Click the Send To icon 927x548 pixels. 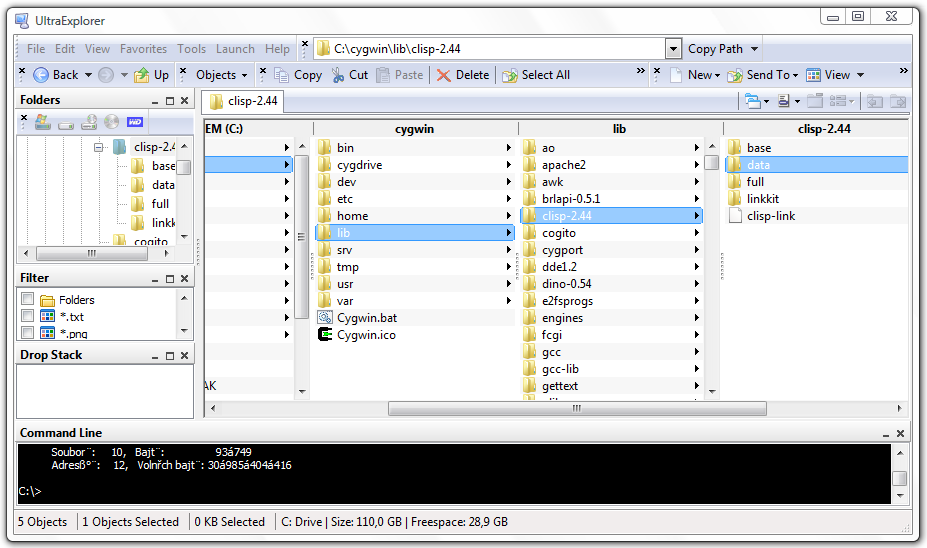pos(735,75)
